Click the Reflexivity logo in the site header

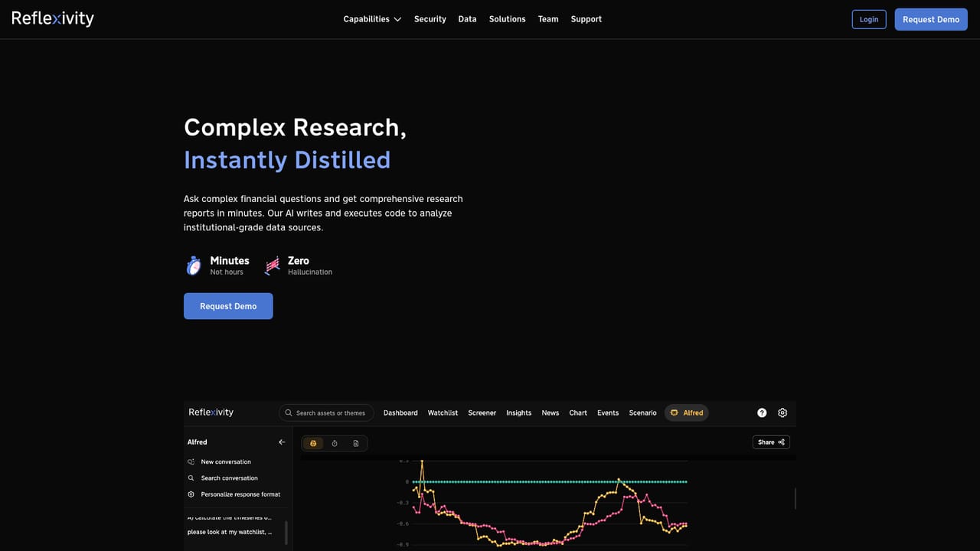[53, 18]
